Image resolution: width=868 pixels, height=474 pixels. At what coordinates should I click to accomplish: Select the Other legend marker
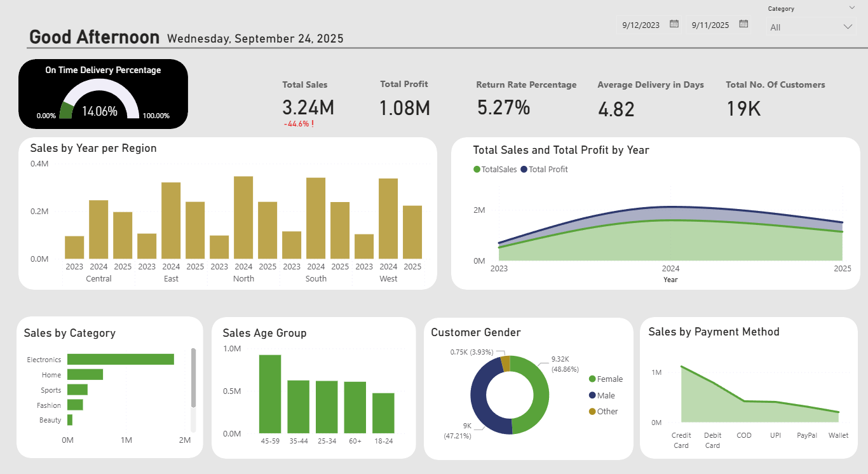(x=593, y=412)
